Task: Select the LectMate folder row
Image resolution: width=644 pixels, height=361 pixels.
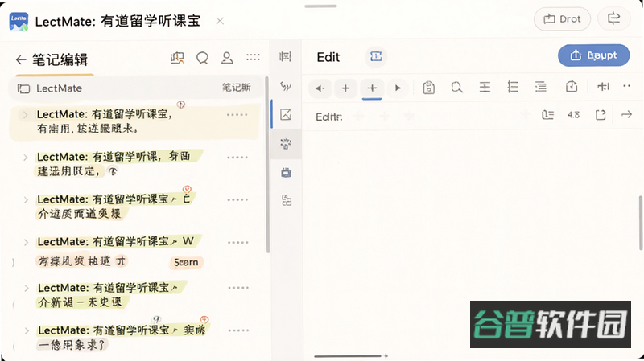Action: coord(135,88)
